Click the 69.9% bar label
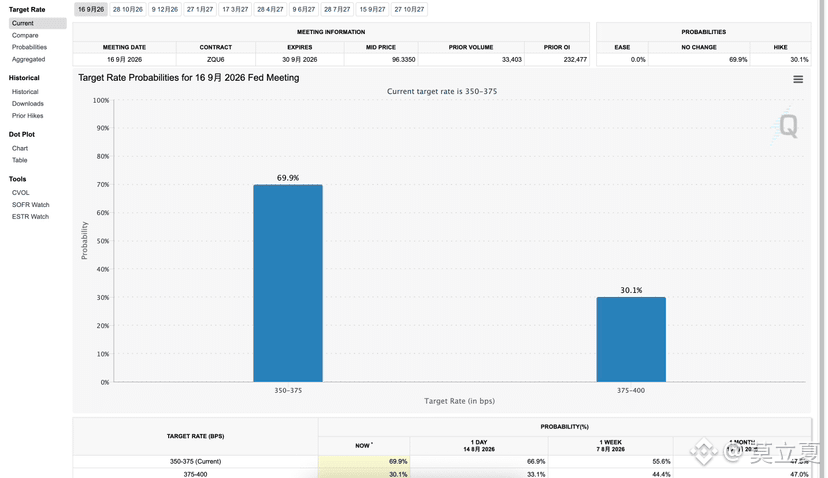This screenshot has height=478, width=828. click(x=288, y=178)
